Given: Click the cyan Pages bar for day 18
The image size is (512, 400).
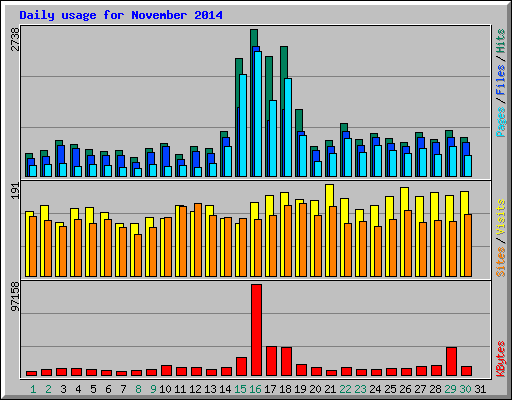Looking at the screenshot, I should [x=288, y=127].
